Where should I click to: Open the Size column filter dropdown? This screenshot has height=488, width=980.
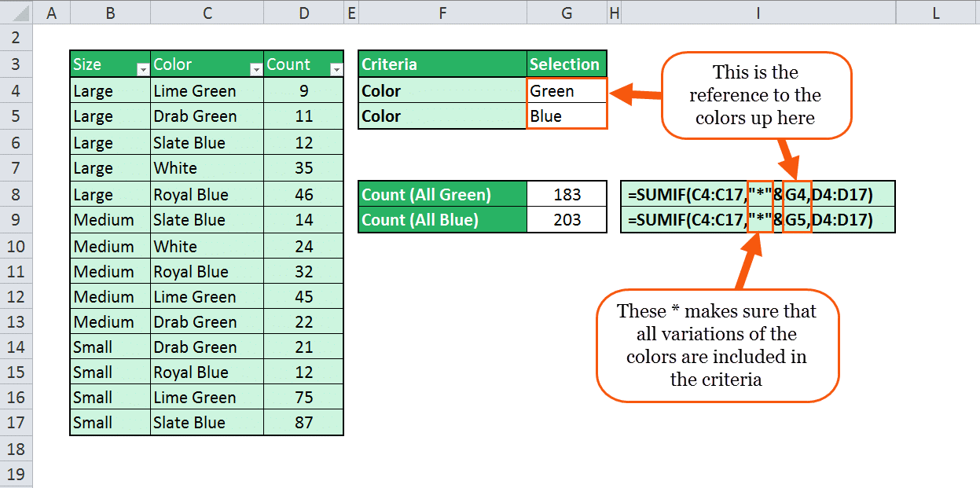click(x=143, y=70)
